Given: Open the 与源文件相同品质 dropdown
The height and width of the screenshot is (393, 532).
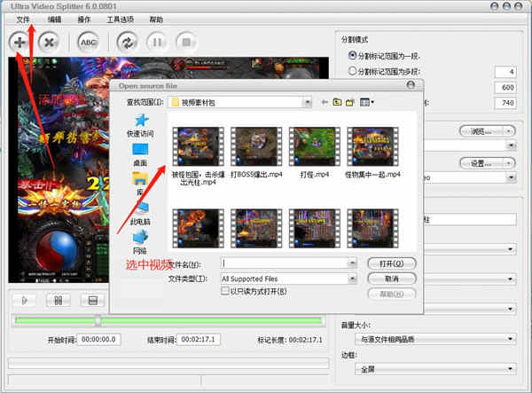Looking at the screenshot, I should [x=435, y=339].
